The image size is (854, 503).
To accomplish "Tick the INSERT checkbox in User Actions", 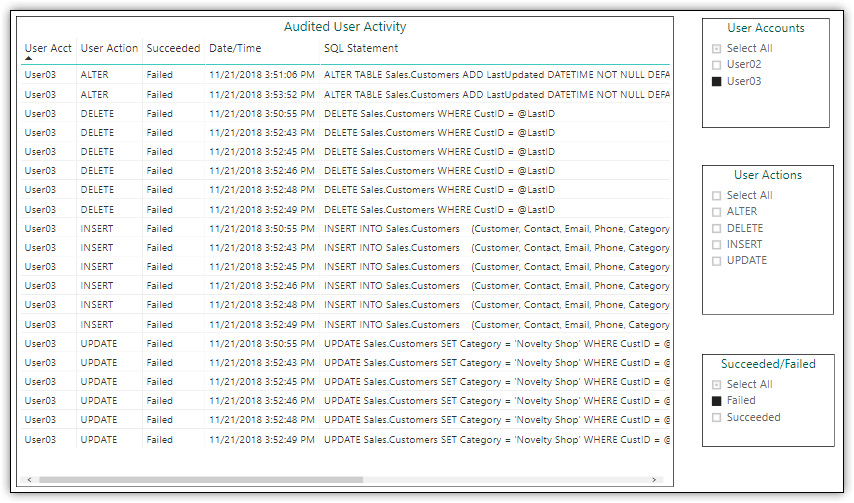I will 716,244.
